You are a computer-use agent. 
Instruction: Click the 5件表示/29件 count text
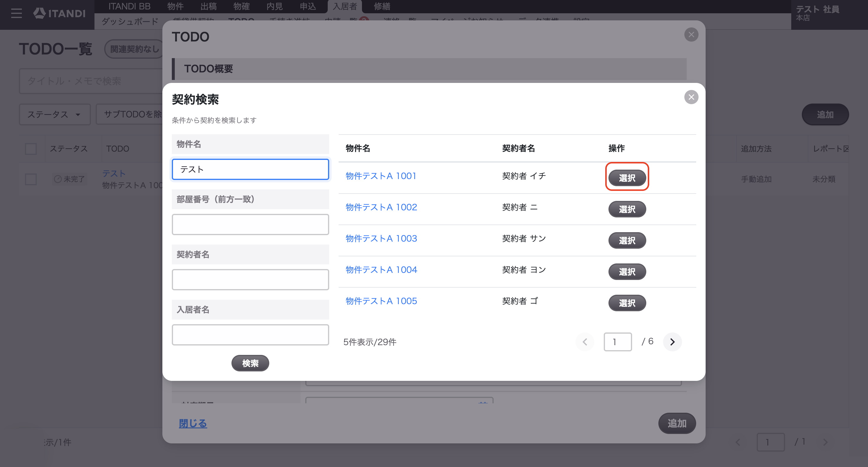point(370,342)
